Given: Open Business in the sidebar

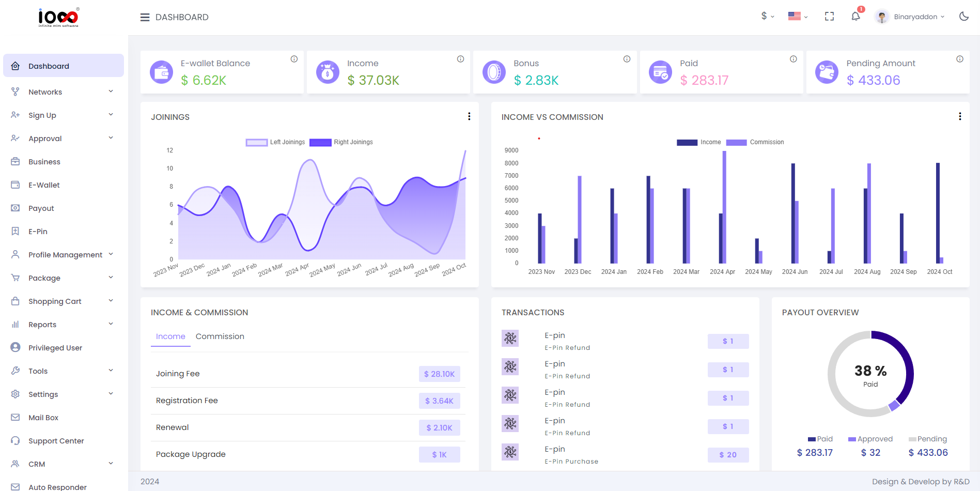Looking at the screenshot, I should coord(64,161).
